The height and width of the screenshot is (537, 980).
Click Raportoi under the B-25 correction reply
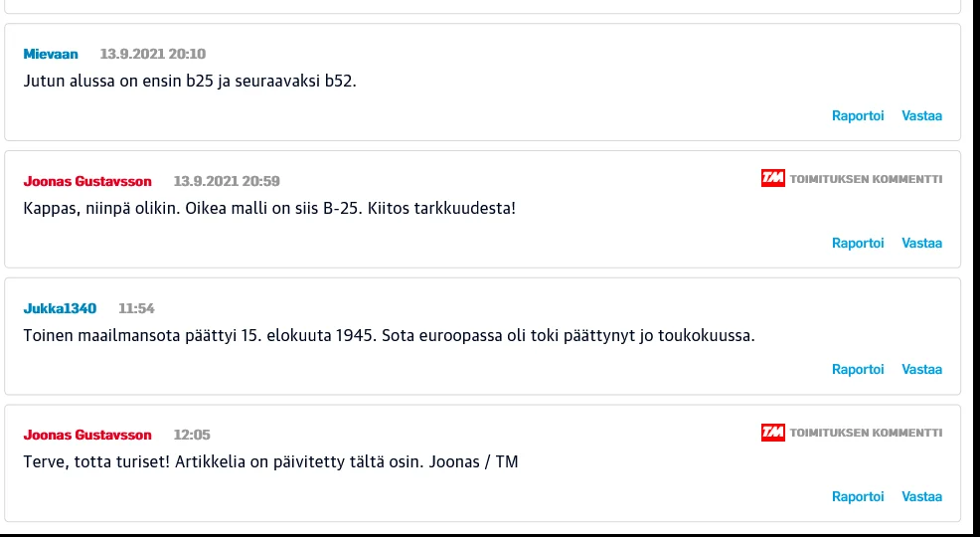(x=857, y=244)
